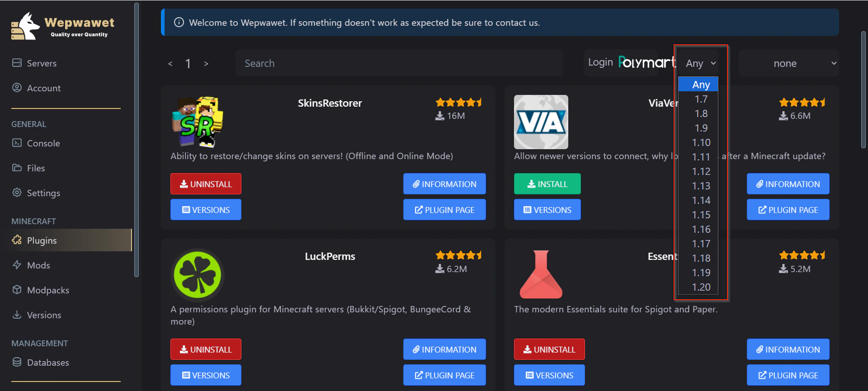Click the SkinsRestorer plugin icon
Image resolution: width=868 pixels, height=391 pixels.
point(198,122)
